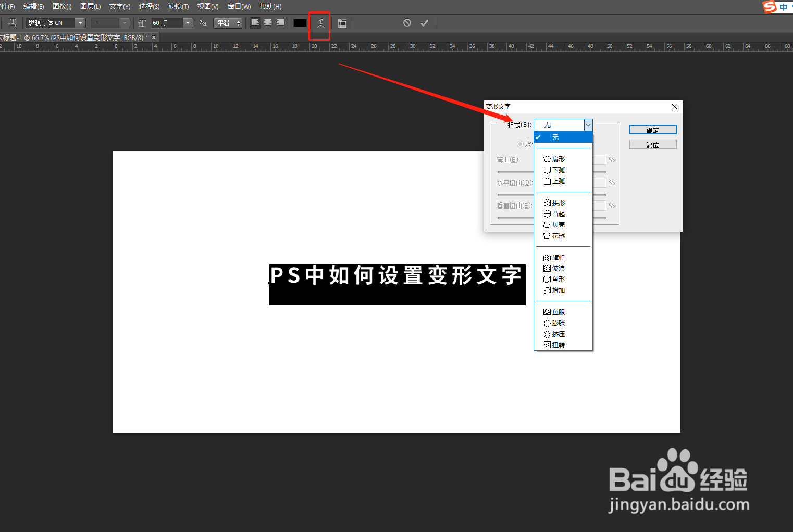Screen dimensions: 793x532
Task: Close the 变形文字 dialog
Action: pyautogui.click(x=675, y=107)
